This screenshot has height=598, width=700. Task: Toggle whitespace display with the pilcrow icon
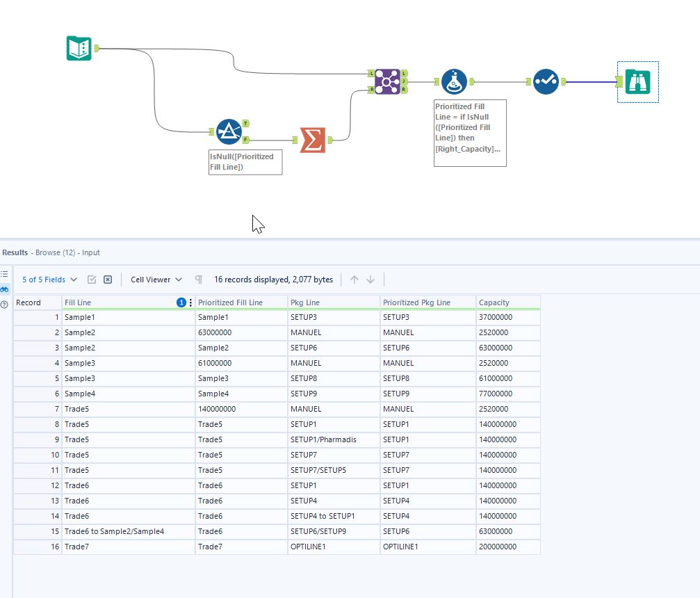point(199,280)
